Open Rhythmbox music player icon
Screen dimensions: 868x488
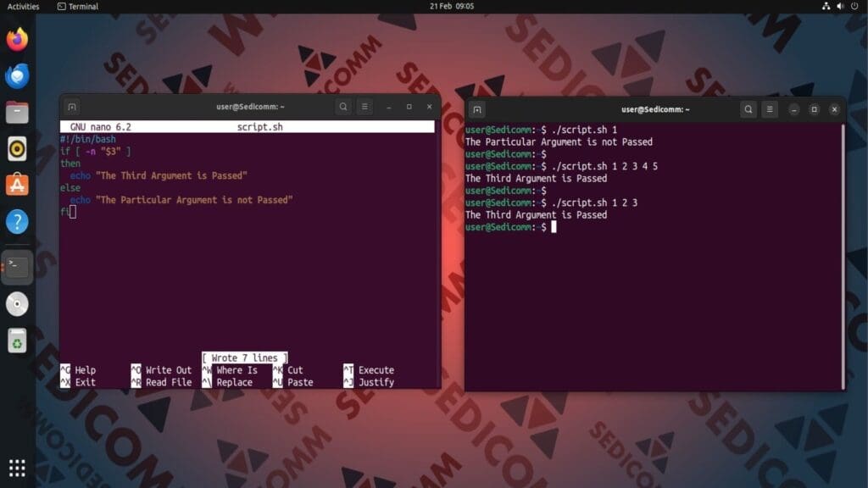pos(17,148)
